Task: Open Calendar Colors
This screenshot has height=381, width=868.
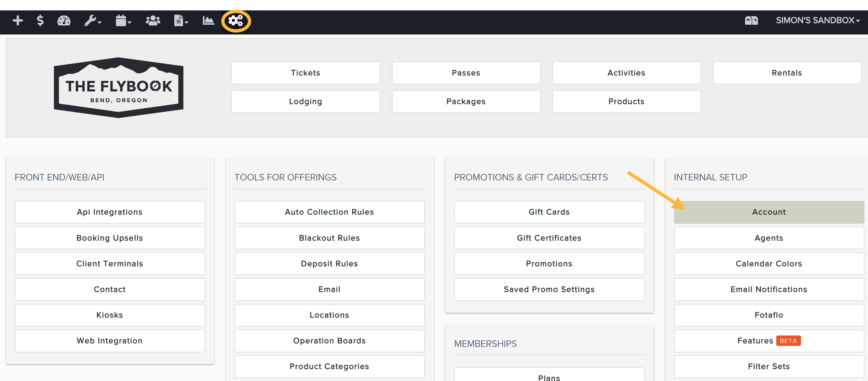Action: [769, 264]
